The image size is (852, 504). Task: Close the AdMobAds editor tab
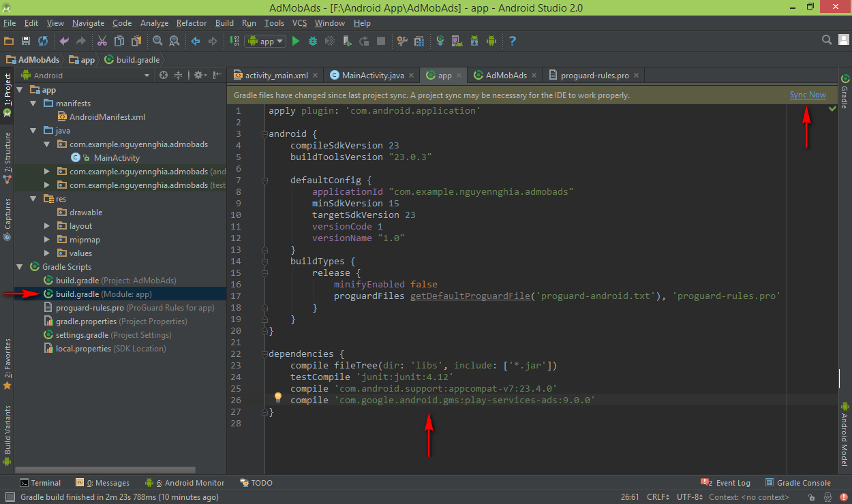coord(533,76)
